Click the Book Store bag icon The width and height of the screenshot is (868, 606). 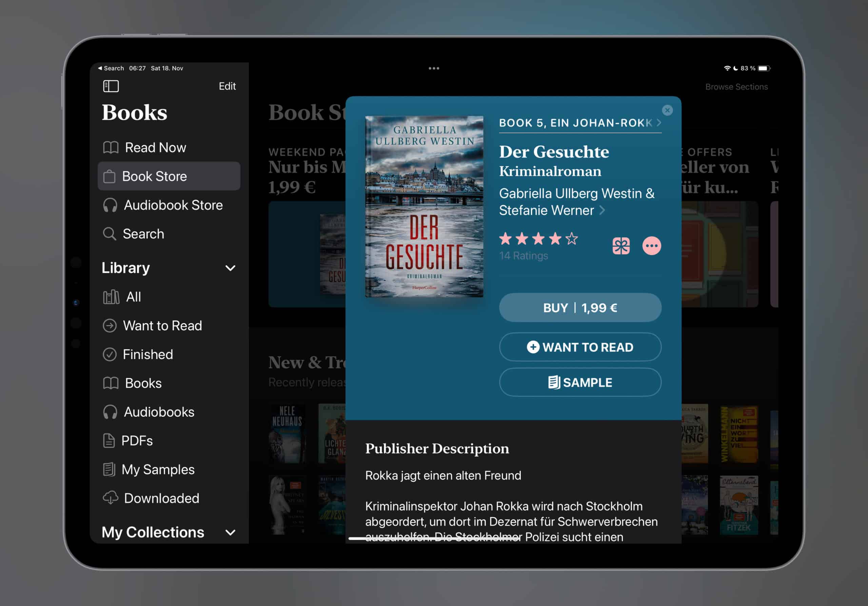pyautogui.click(x=109, y=176)
